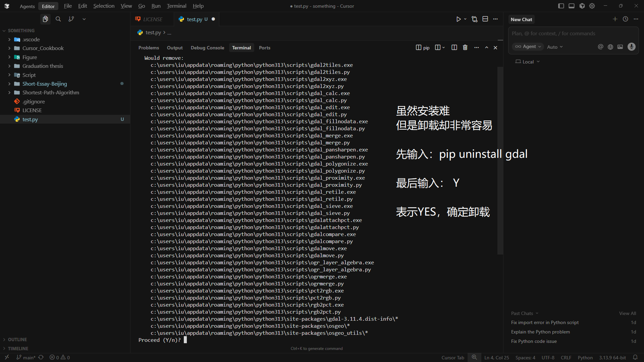Open the Agent mode dropdown
The width and height of the screenshot is (644, 362).
(x=528, y=47)
